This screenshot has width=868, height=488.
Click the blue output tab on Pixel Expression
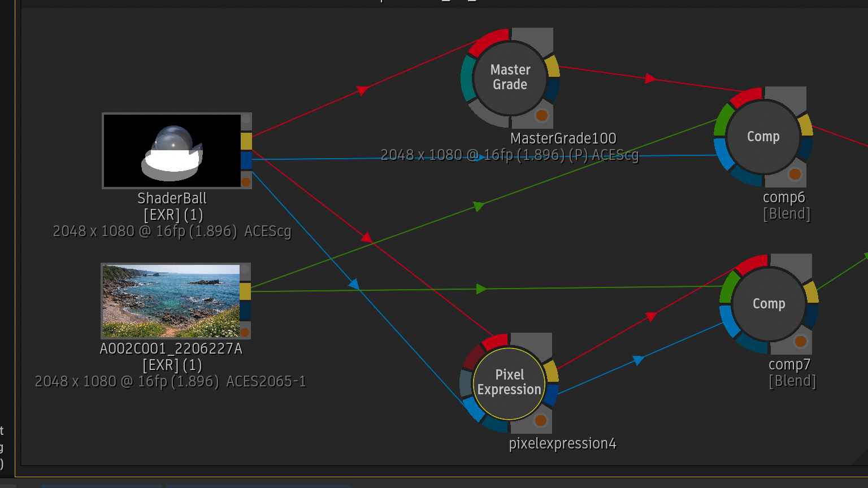(x=552, y=395)
